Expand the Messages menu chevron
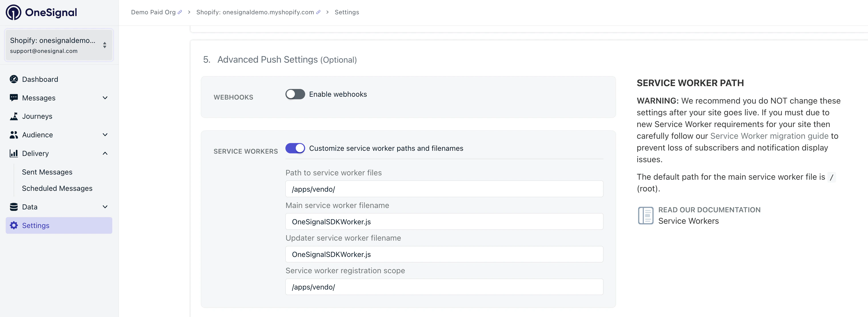The height and width of the screenshot is (317, 868). pyautogui.click(x=105, y=98)
